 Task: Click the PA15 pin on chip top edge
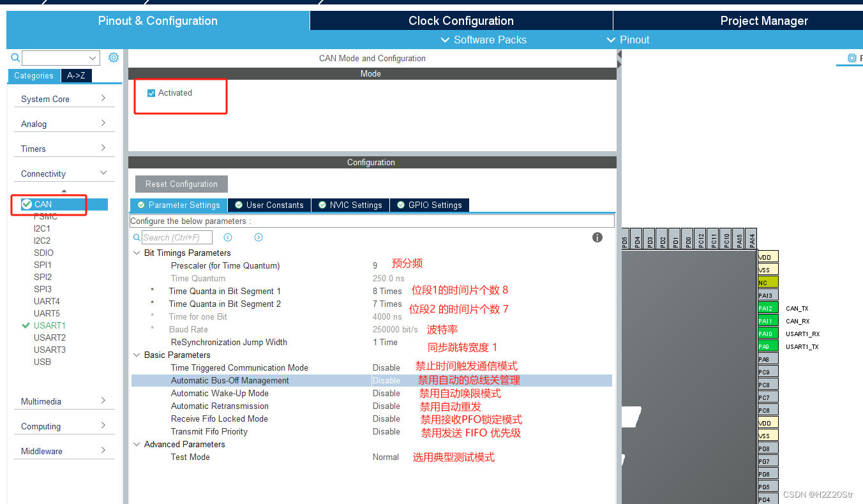point(739,239)
